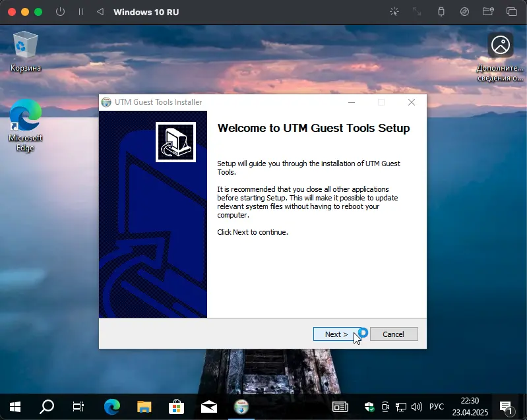Click the restart triangle icon in UTM toolbar
The image size is (527, 420).
(100, 12)
